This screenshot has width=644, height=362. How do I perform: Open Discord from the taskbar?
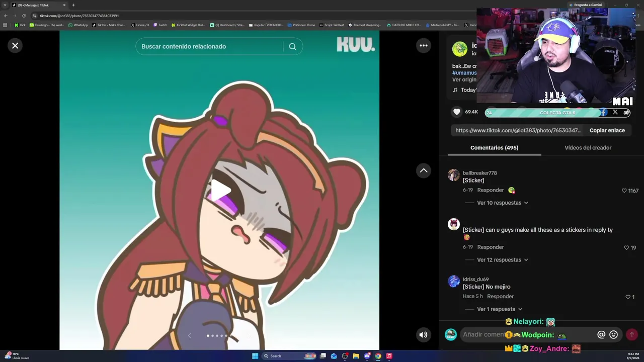pyautogui.click(x=367, y=356)
